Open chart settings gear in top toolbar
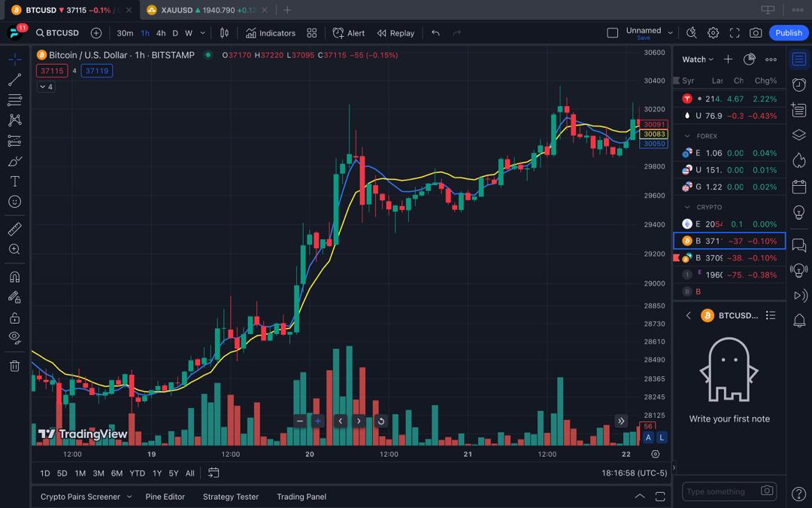The width and height of the screenshot is (812, 508). [713, 33]
